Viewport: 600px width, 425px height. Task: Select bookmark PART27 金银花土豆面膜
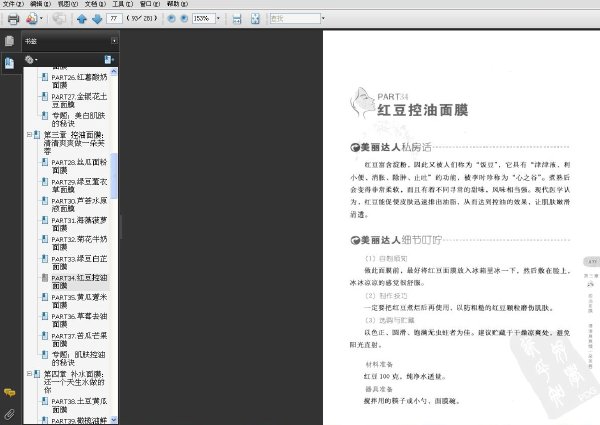[79, 100]
